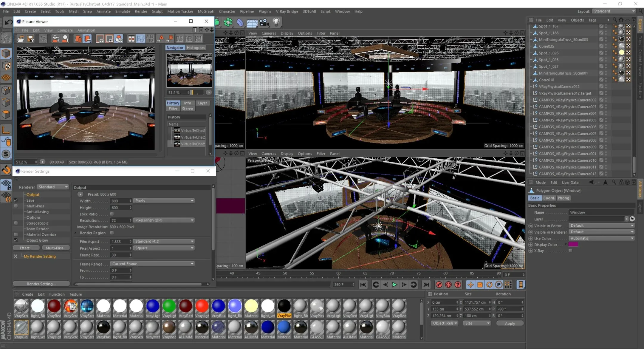The width and height of the screenshot is (644, 349).
Task: Go to end of animation button
Action: (426, 285)
